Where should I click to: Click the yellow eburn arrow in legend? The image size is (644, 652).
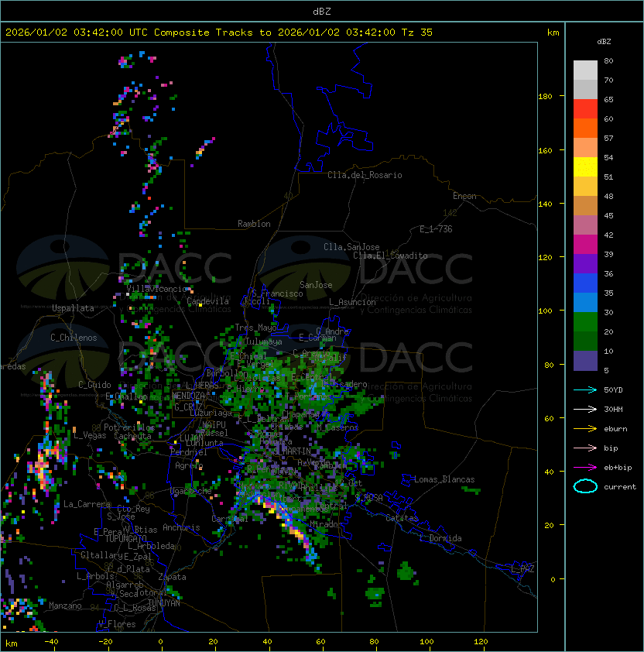pos(585,429)
